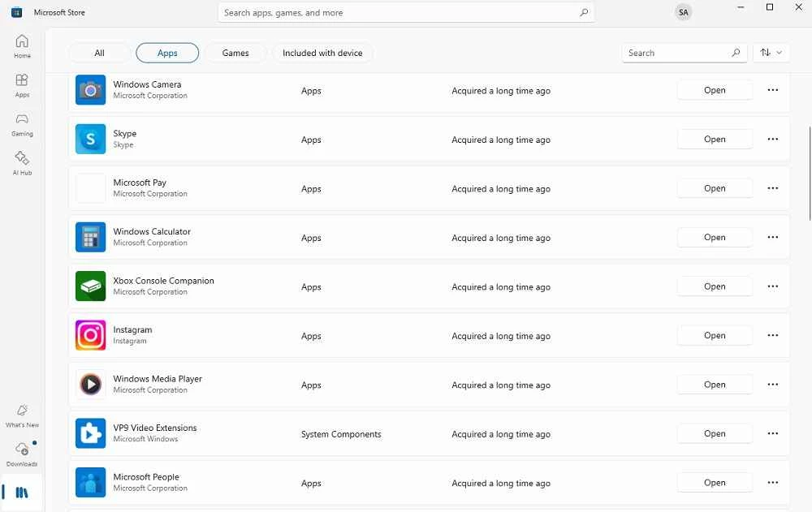Viewport: 812px width, 512px height.
Task: Click the Instagram app icon
Action: coord(90,335)
